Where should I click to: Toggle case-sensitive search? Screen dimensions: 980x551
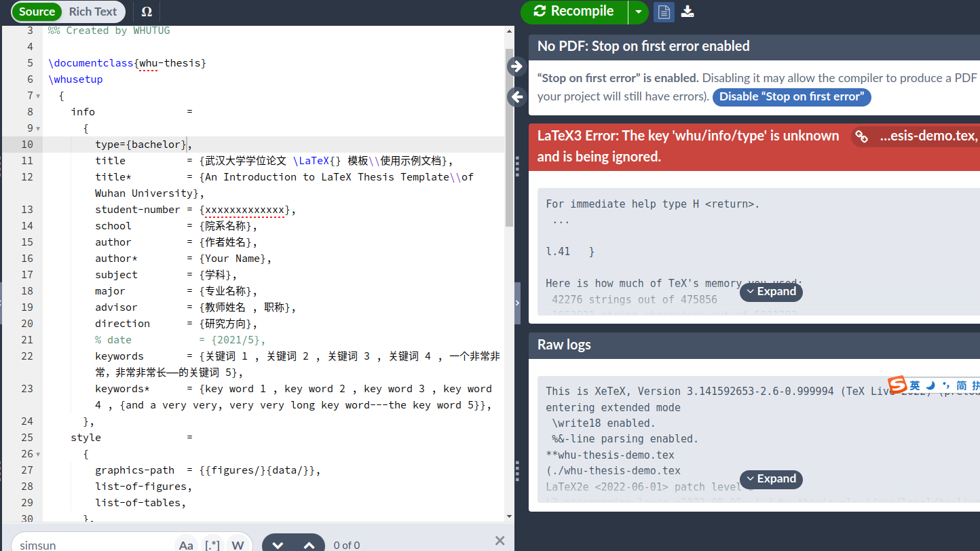(186, 544)
